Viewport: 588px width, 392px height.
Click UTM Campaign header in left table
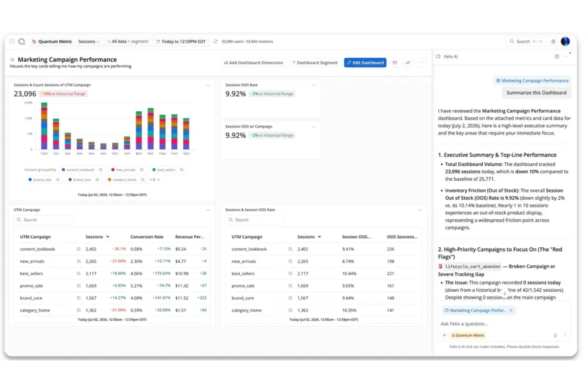tap(35, 237)
